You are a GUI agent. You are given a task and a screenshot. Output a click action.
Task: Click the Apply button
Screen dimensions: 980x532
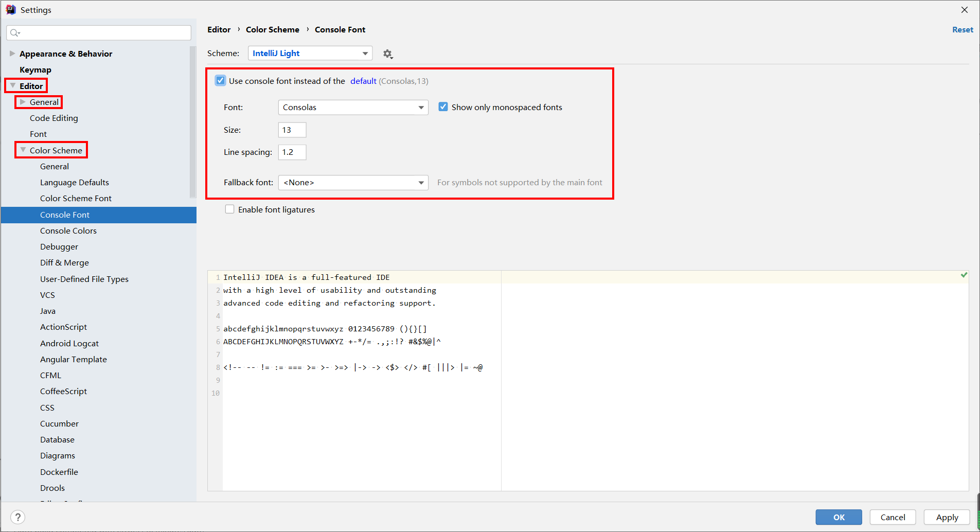tap(947, 517)
